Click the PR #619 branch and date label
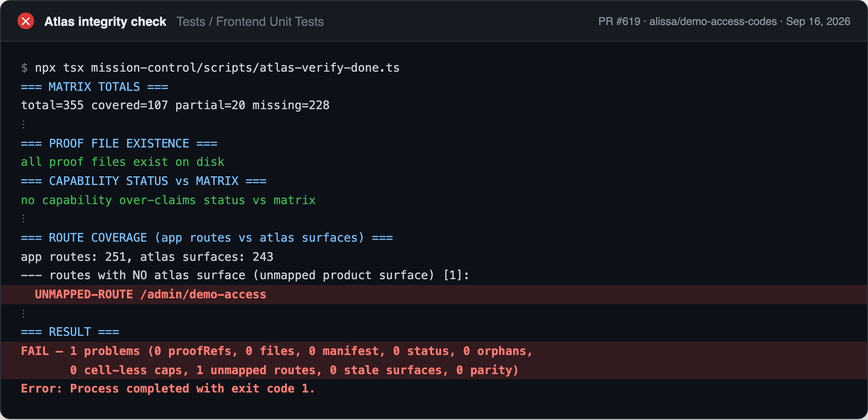 724,21
